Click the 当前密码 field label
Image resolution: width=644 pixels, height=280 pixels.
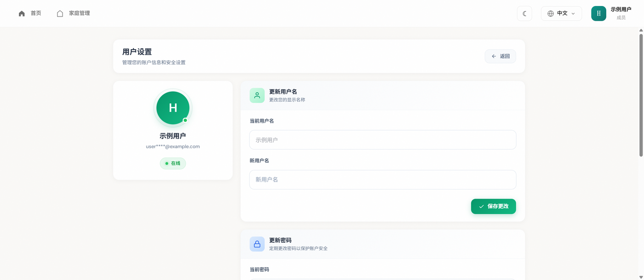[x=259, y=269]
